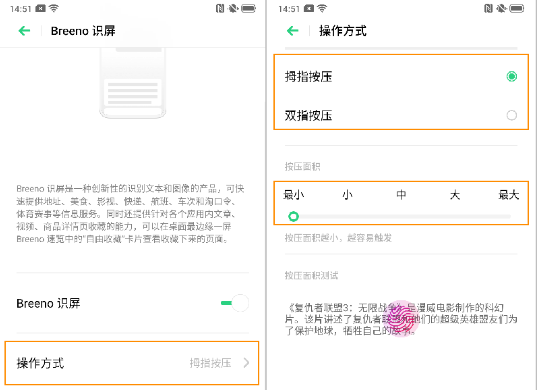
Task: Tap the 按压面积越小 hint text
Action: tap(338, 238)
